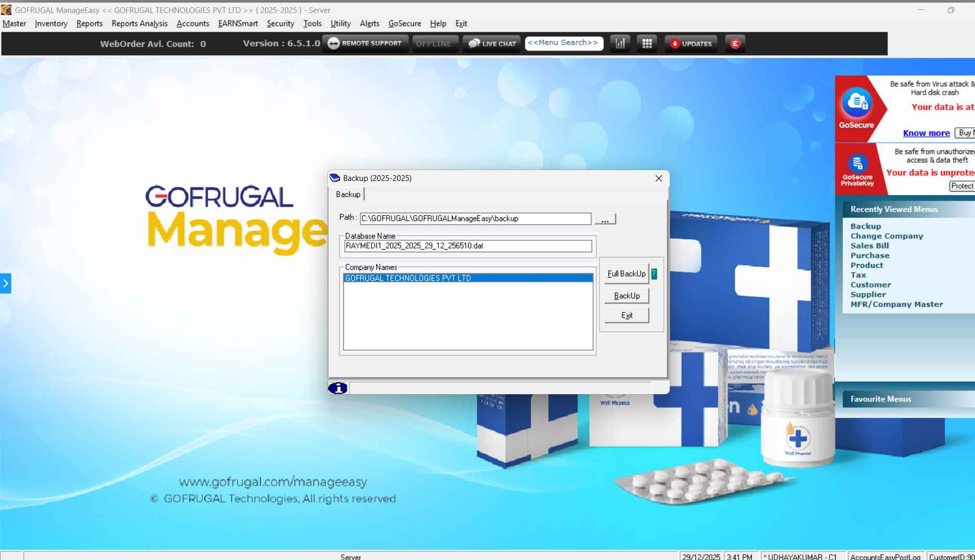Open Sales Bill from Recently Viewed Menus
This screenshot has width=975, height=560.
pyautogui.click(x=869, y=246)
